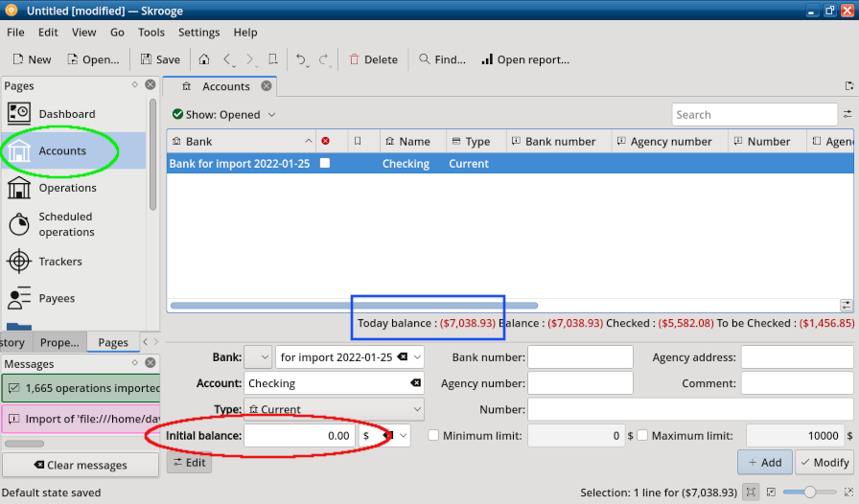
Task: Click the Open... toolbar button
Action: tap(93, 59)
